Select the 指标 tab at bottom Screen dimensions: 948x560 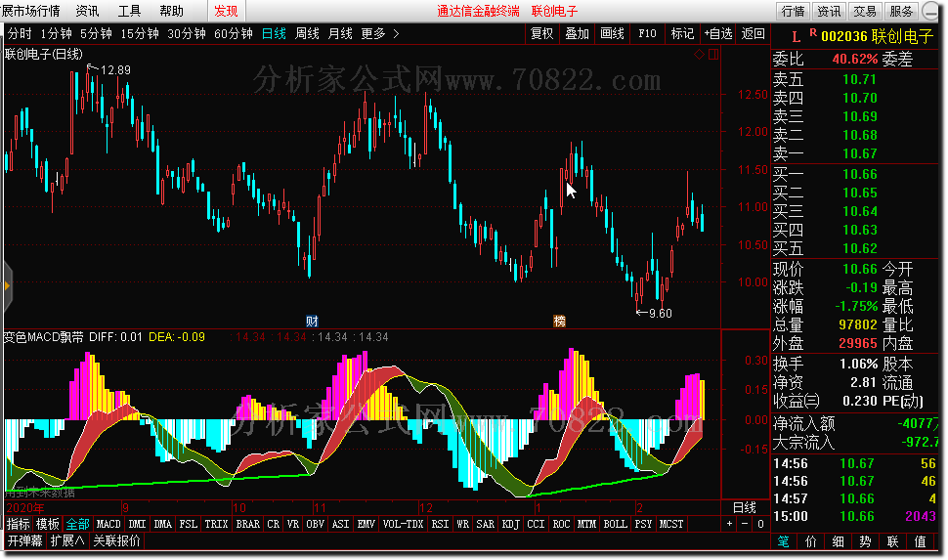click(19, 524)
